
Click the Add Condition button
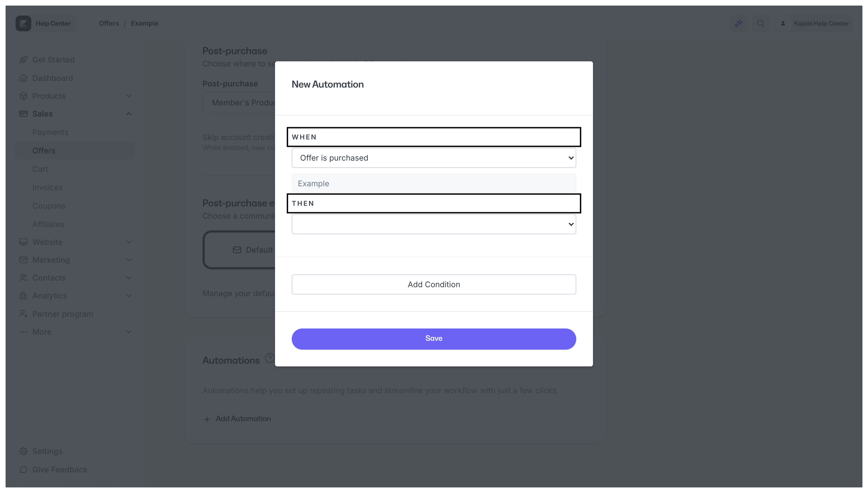point(433,284)
